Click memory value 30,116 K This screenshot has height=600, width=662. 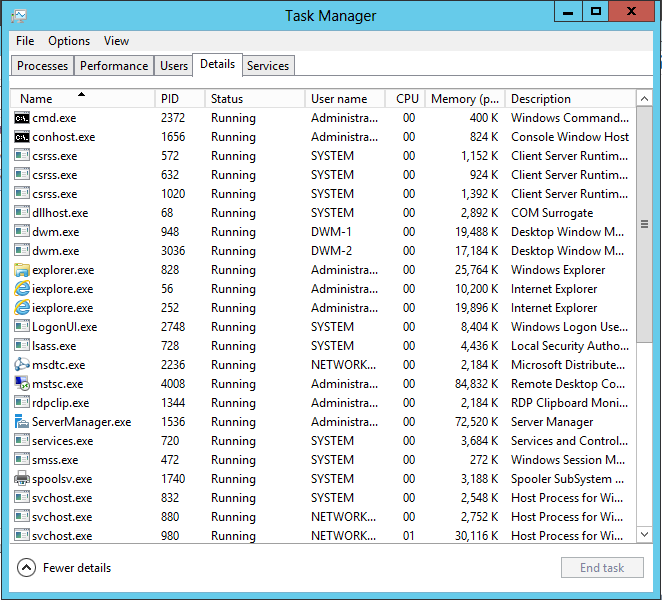[x=476, y=536]
